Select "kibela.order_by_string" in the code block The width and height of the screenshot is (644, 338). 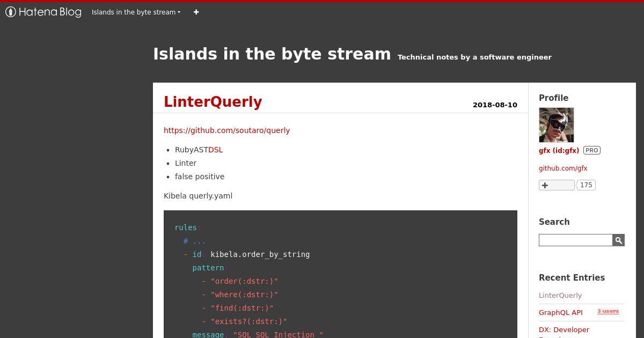260,254
